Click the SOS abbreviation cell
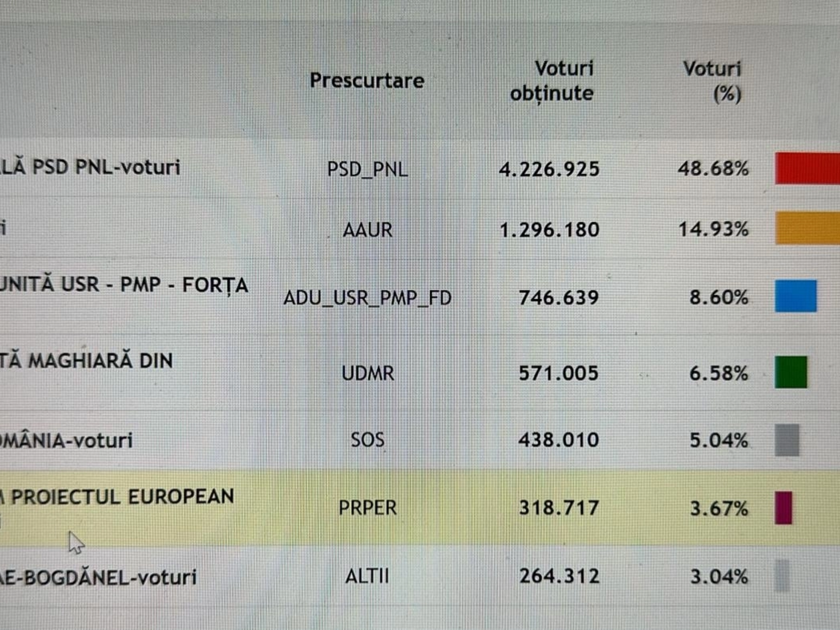The width and height of the screenshot is (840, 630). 367,439
